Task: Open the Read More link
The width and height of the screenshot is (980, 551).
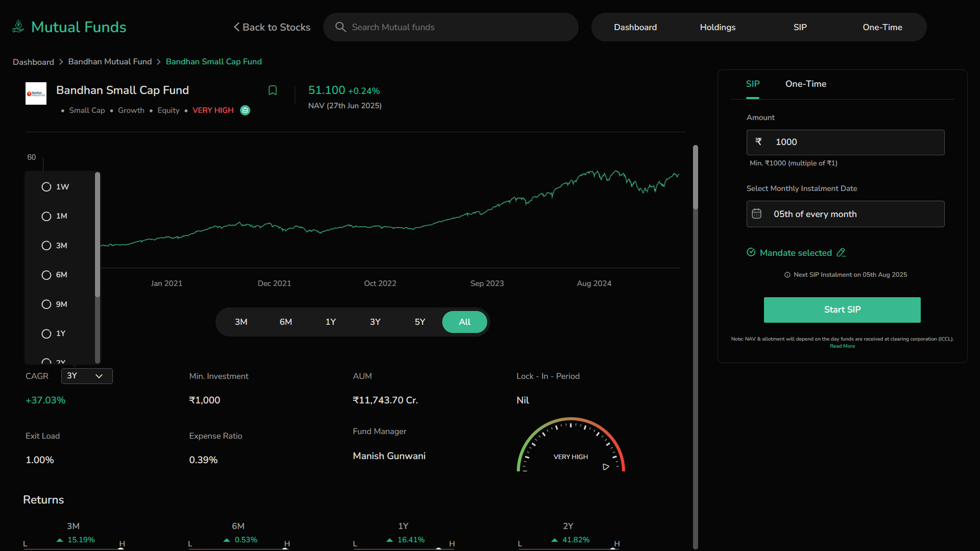Action: [x=842, y=346]
